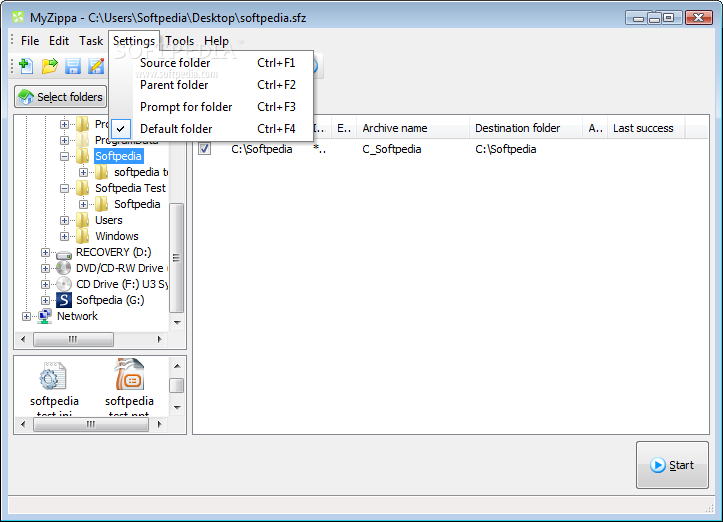Expand the RECOVERY (D:) drive node
The width and height of the screenshot is (723, 522).
(45, 252)
